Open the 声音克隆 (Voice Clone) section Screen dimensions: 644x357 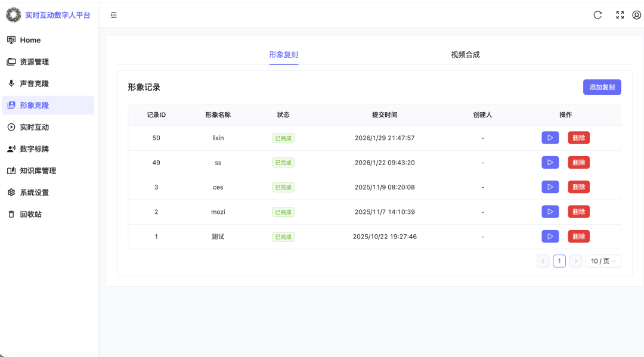coord(36,83)
